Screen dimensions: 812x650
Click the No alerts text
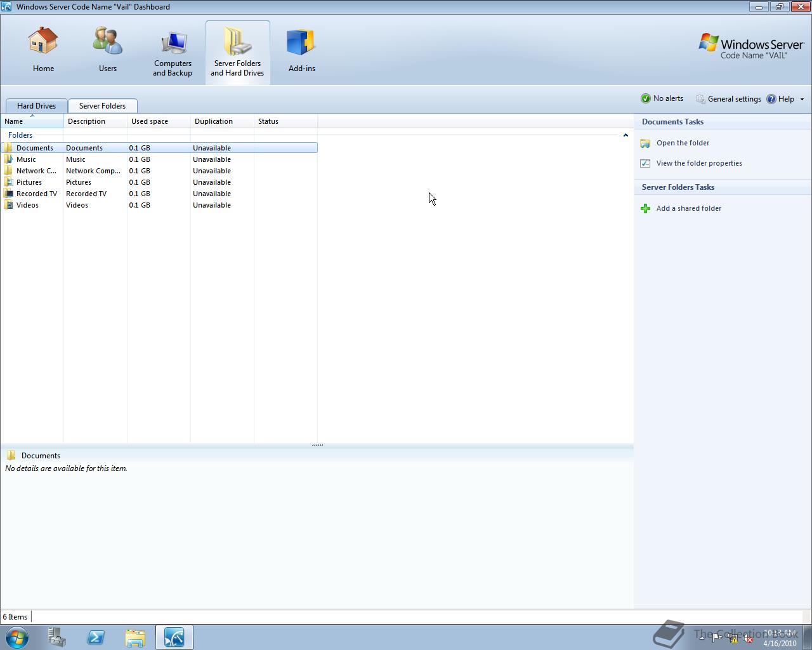pyautogui.click(x=668, y=98)
